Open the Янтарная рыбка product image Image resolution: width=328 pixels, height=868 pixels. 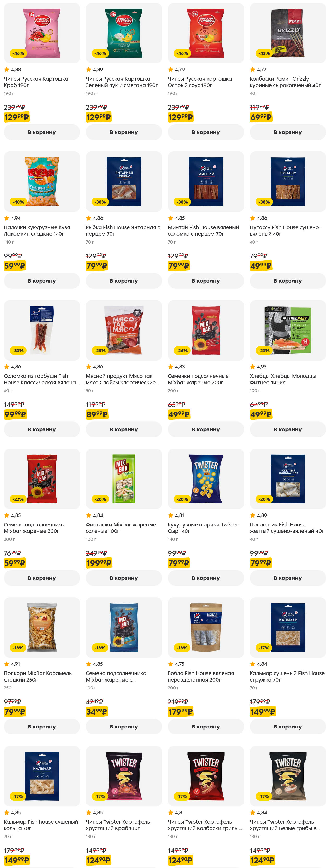[124, 181]
